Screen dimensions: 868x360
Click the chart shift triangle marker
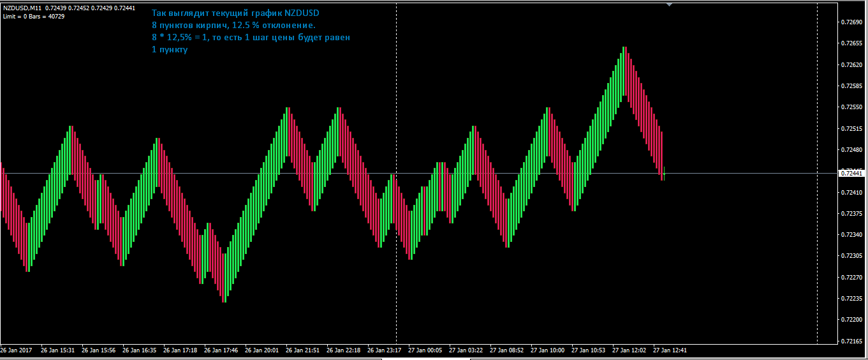(x=670, y=4)
